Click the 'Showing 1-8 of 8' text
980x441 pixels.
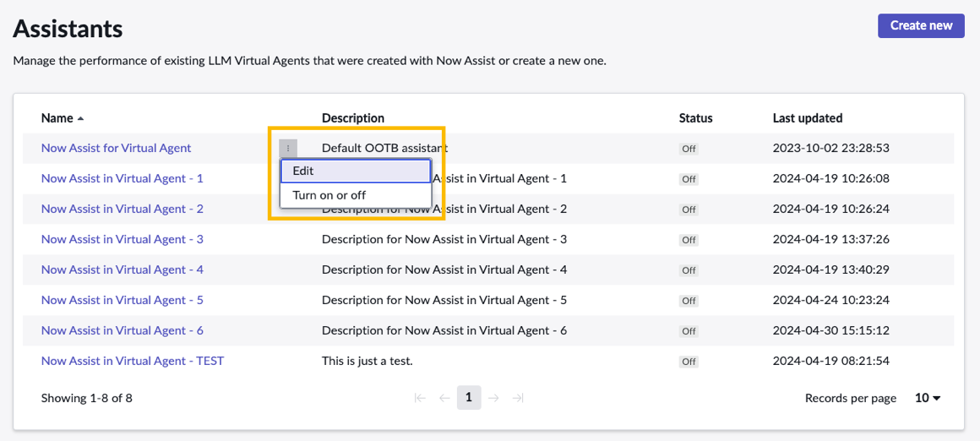click(86, 398)
